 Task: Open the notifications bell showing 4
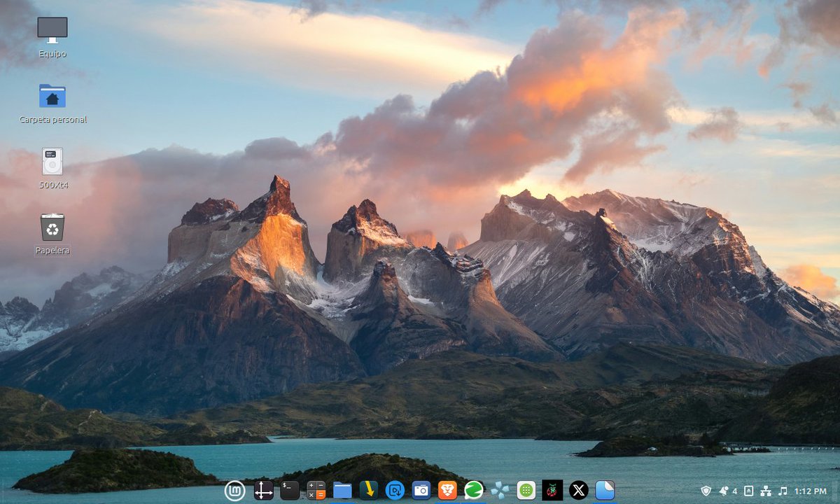click(x=724, y=491)
